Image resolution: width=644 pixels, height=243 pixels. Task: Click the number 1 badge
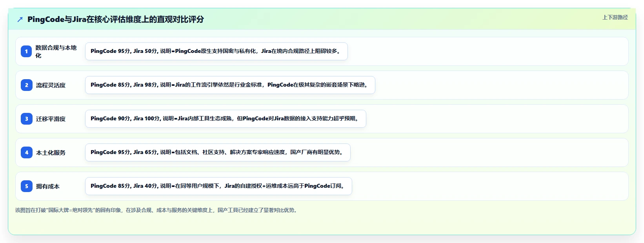pyautogui.click(x=26, y=51)
